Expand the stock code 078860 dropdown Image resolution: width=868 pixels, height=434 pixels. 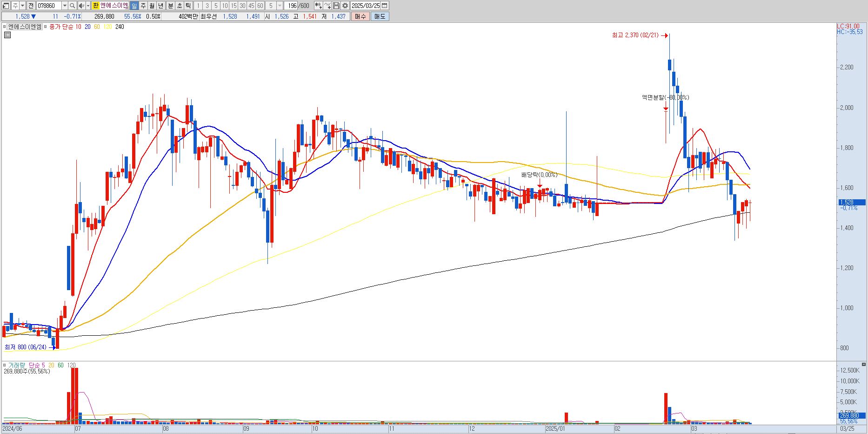(65, 6)
